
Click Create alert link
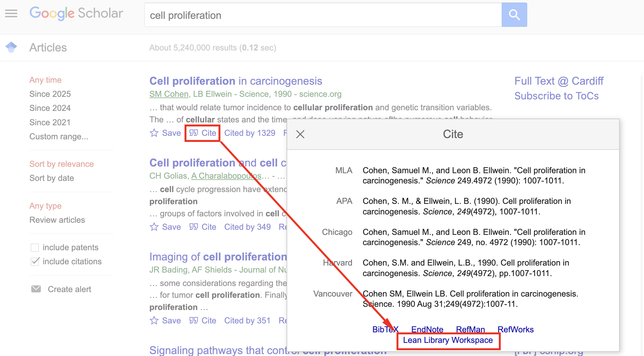point(70,289)
